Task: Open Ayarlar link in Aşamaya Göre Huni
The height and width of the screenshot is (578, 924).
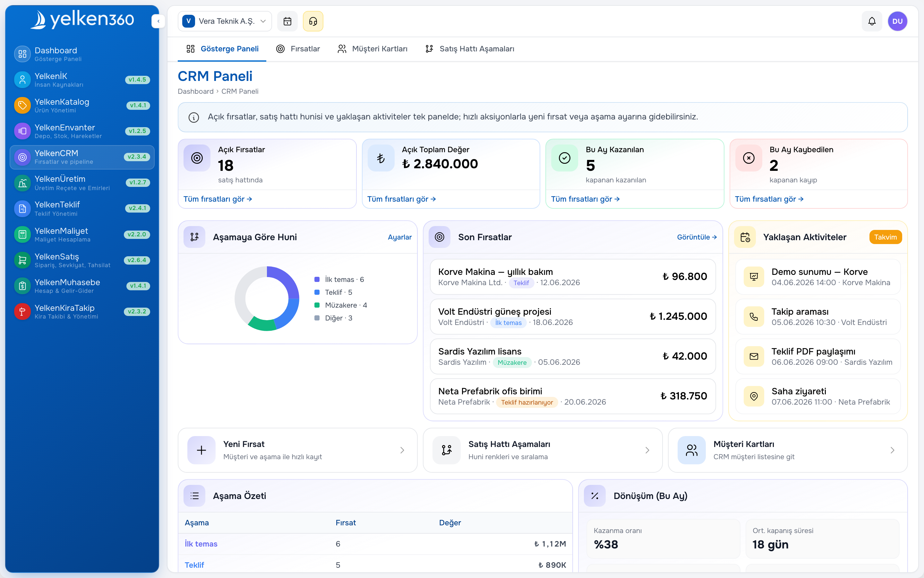Action: pos(399,237)
